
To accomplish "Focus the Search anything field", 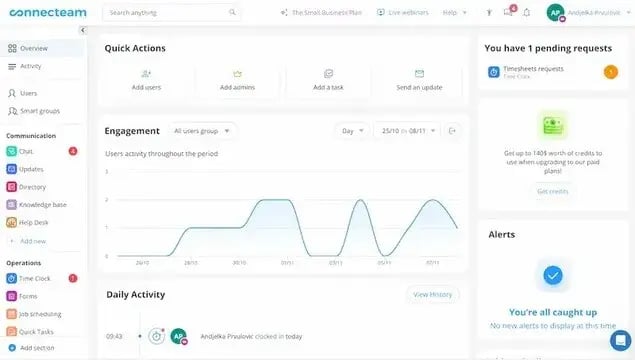I will 171,13.
